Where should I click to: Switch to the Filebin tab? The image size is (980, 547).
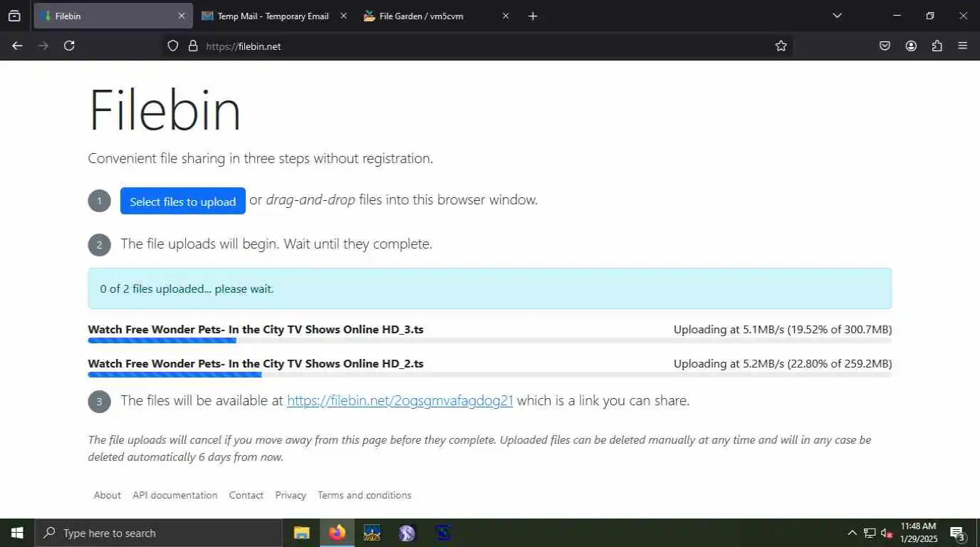113,16
